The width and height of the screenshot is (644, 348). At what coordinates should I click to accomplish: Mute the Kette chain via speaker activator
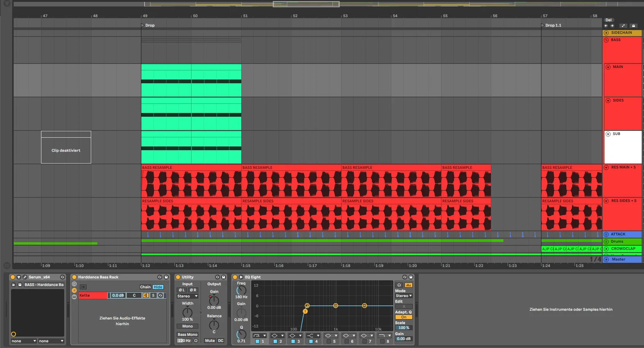coord(146,296)
